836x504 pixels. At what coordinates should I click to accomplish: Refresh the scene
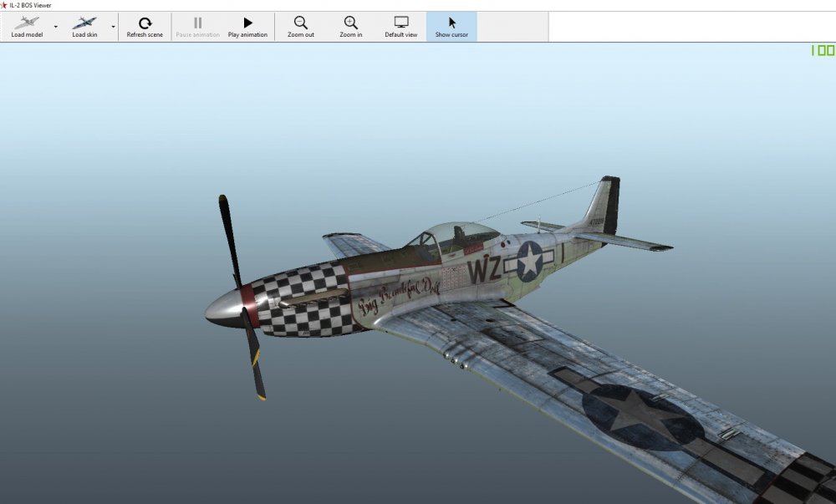(x=145, y=27)
